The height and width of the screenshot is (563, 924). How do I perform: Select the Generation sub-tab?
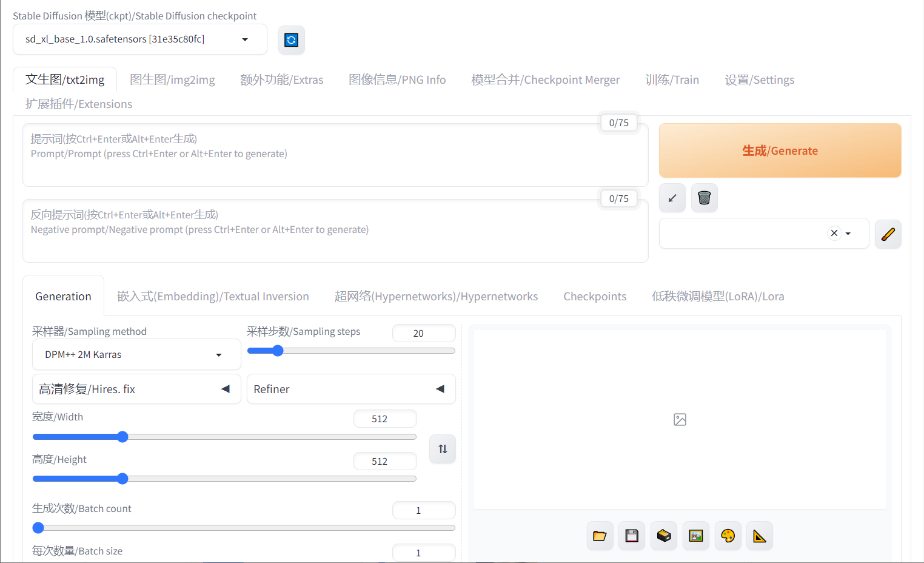coord(63,296)
